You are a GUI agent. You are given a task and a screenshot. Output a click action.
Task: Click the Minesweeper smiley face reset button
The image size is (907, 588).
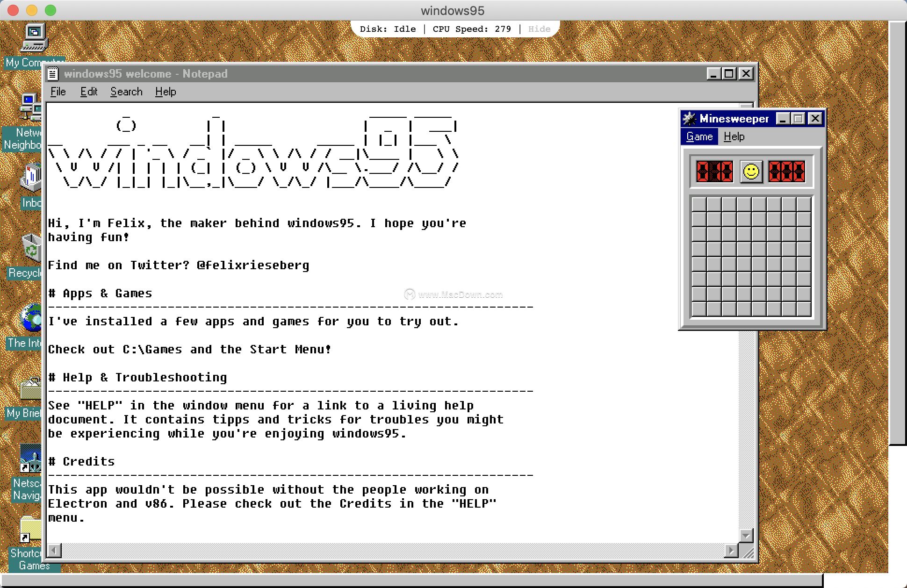click(751, 172)
